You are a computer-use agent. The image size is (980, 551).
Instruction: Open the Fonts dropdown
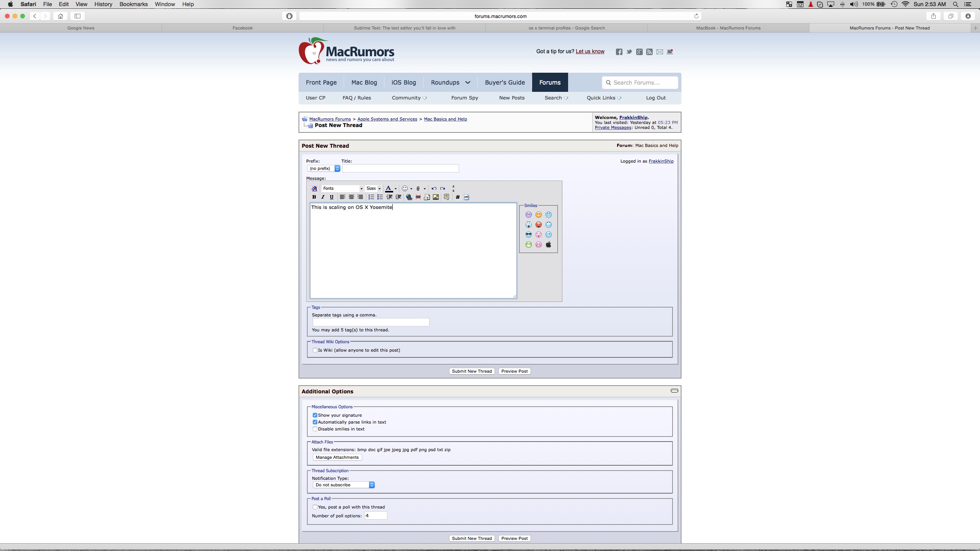coord(342,188)
